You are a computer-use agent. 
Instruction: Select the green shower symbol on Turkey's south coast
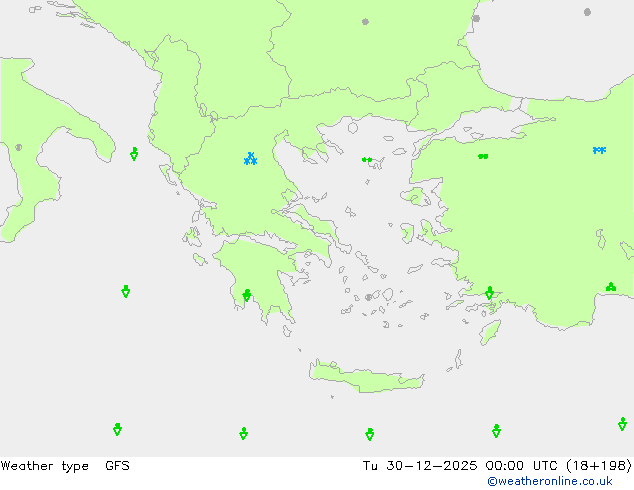[611, 287]
